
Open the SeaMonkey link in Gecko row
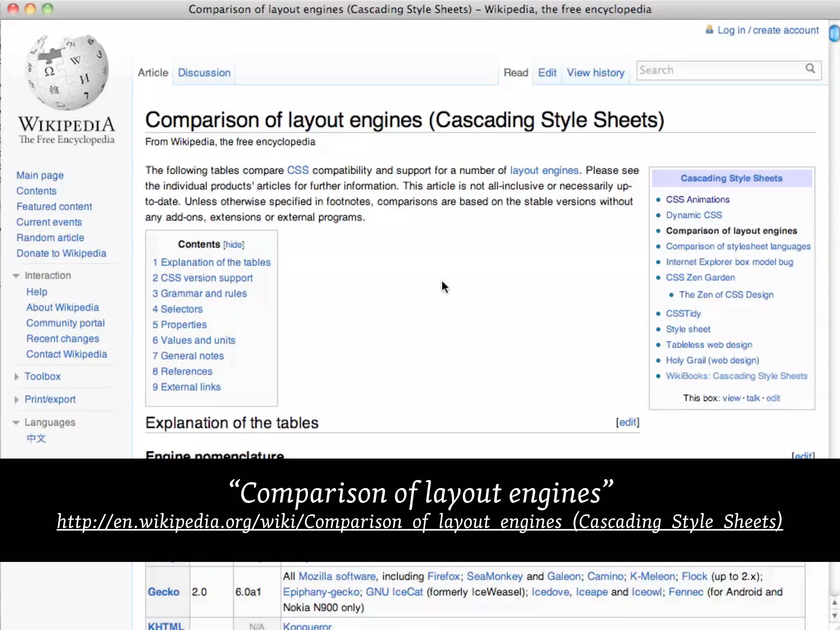494,576
